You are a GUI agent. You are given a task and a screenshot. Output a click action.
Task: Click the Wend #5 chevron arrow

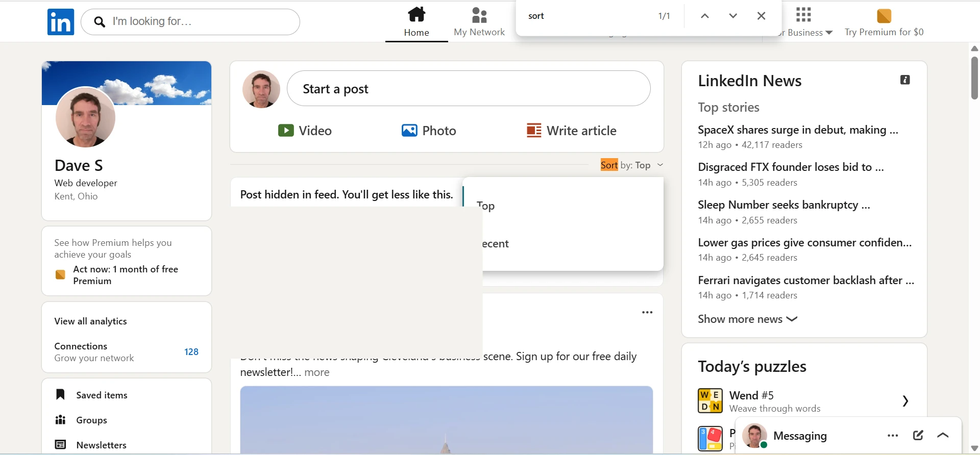pyautogui.click(x=905, y=401)
